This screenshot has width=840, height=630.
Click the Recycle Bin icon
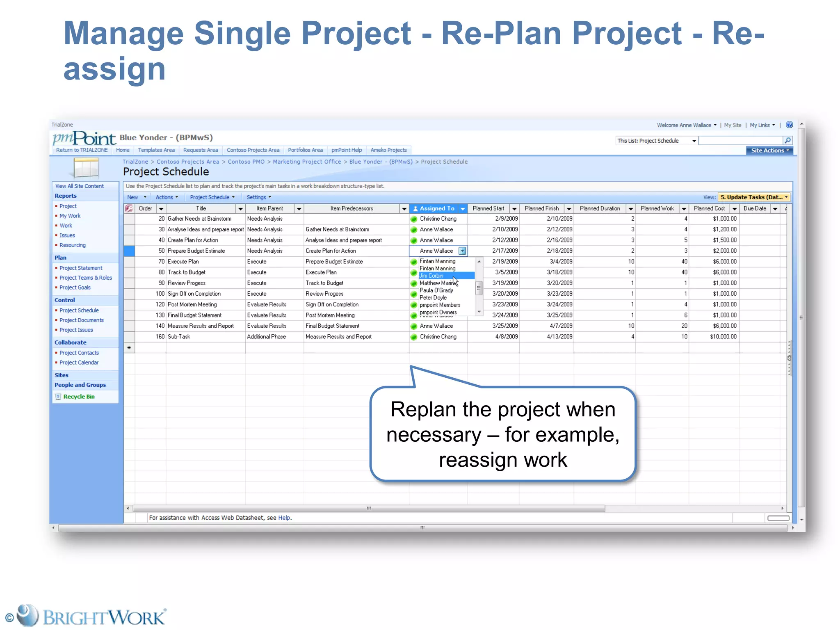coord(58,397)
